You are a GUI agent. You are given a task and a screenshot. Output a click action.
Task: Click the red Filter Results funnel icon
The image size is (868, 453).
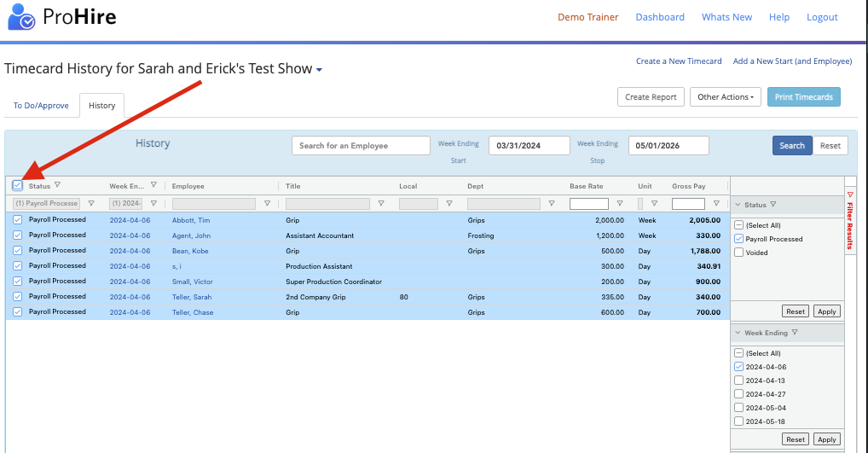tap(850, 195)
